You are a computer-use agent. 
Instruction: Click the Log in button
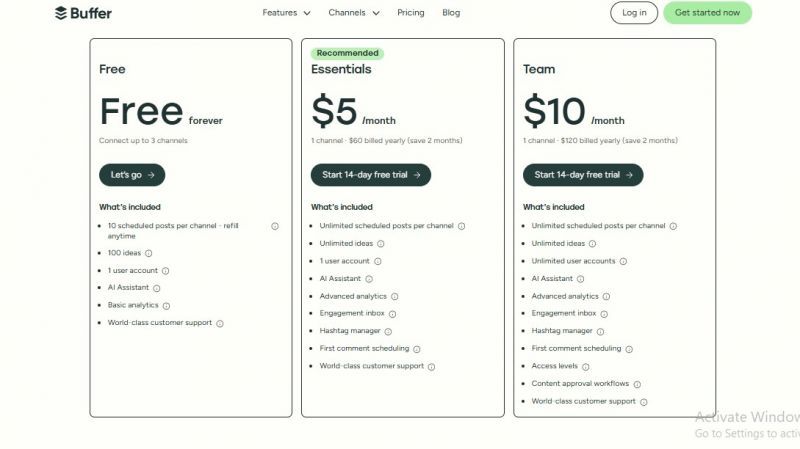(x=634, y=13)
